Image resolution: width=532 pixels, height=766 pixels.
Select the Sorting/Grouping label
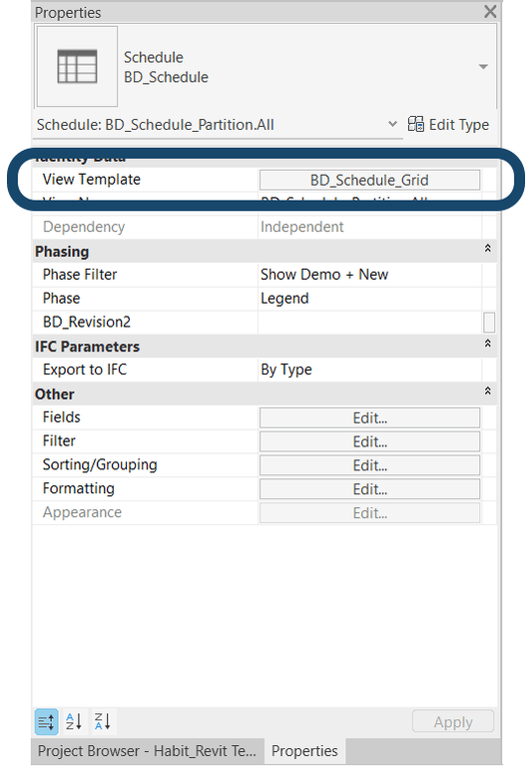click(100, 465)
